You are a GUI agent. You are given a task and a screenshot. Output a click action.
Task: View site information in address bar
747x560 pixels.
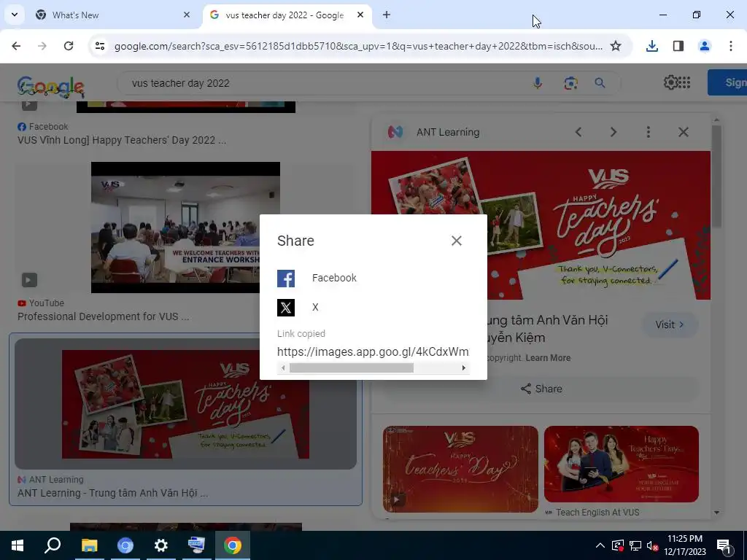coord(99,46)
